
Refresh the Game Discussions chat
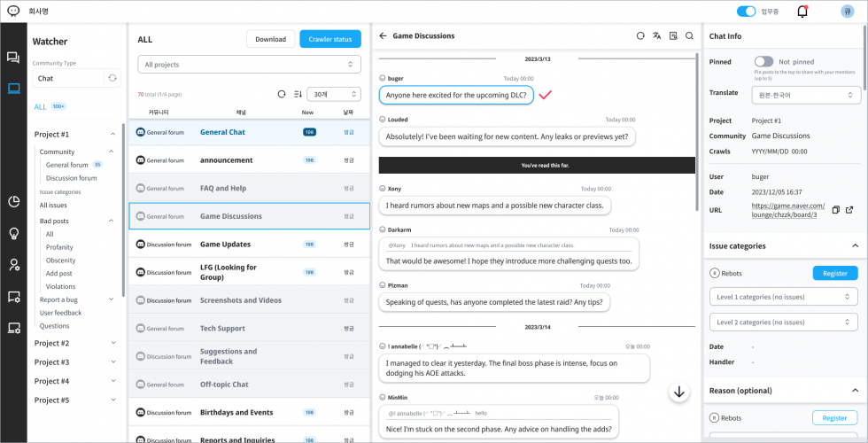[640, 36]
